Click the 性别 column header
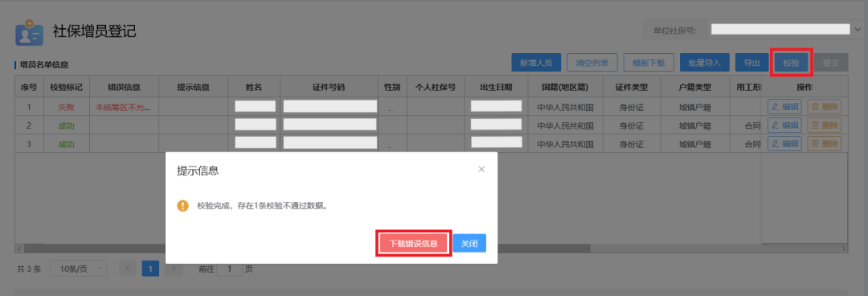868x296 pixels. click(x=392, y=87)
